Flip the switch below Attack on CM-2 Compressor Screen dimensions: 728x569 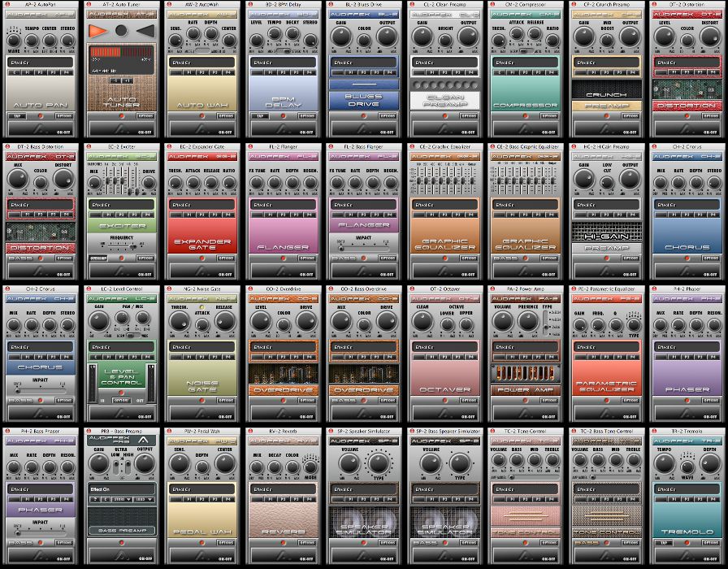pos(525,50)
